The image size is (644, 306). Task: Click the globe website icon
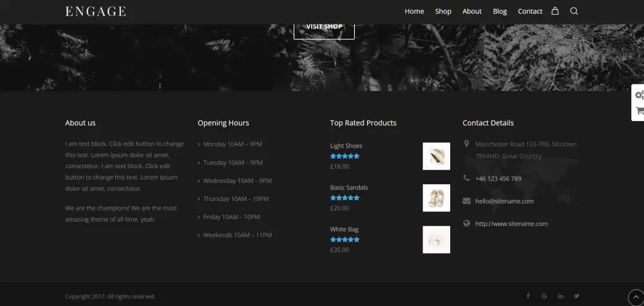click(x=466, y=224)
